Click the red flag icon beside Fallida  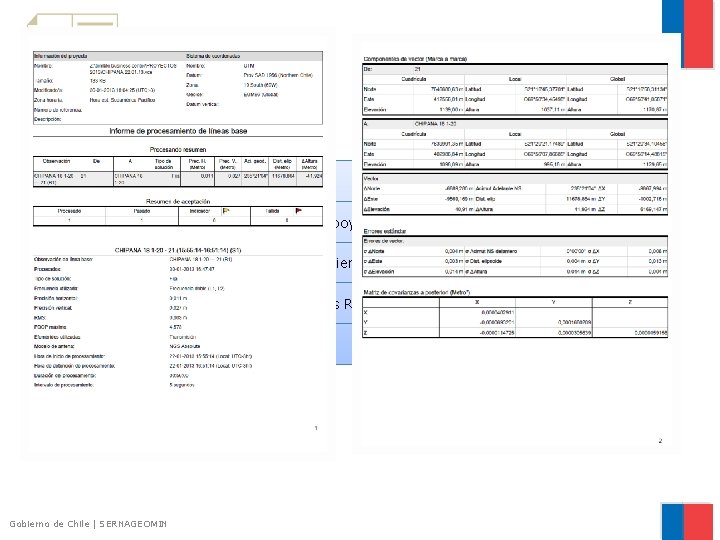[298, 211]
